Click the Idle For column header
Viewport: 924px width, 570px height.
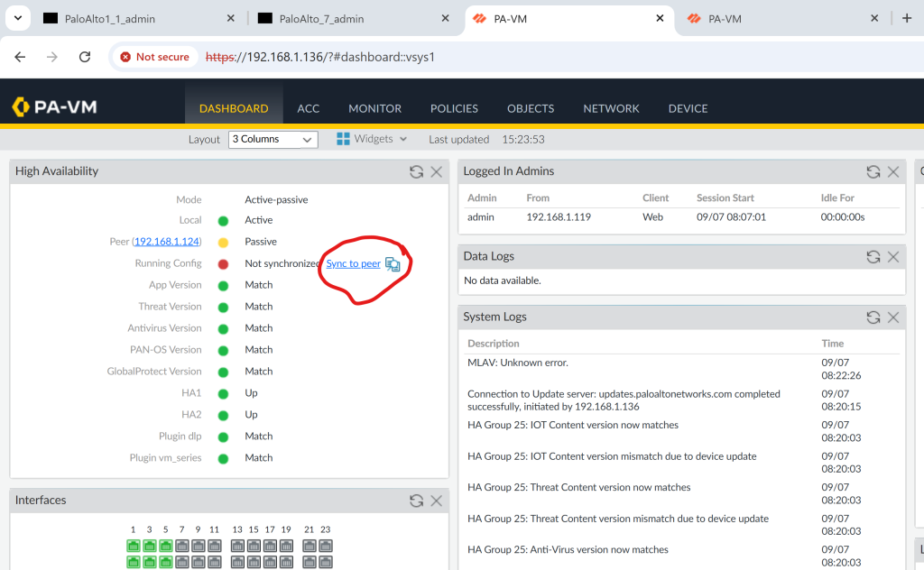coord(837,198)
